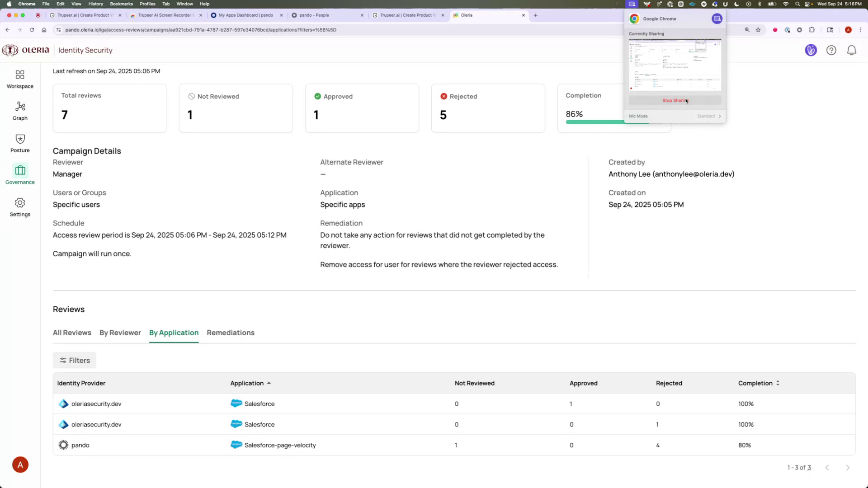Open help with the question mark icon
The width and height of the screenshot is (868, 488).
tap(831, 50)
